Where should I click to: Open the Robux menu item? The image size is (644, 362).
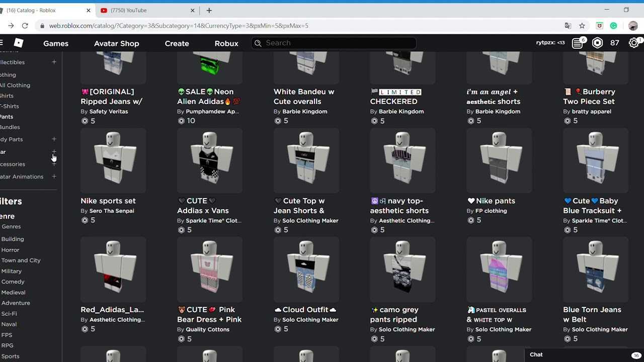pos(226,43)
